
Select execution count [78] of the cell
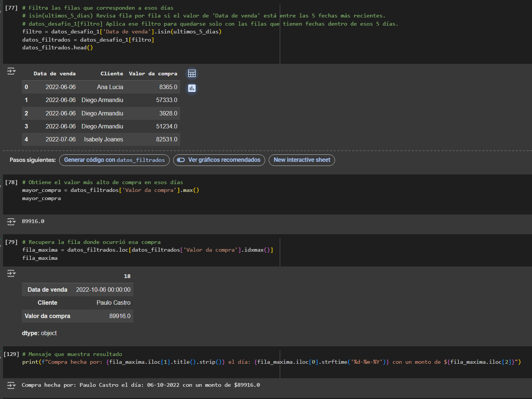coord(11,182)
